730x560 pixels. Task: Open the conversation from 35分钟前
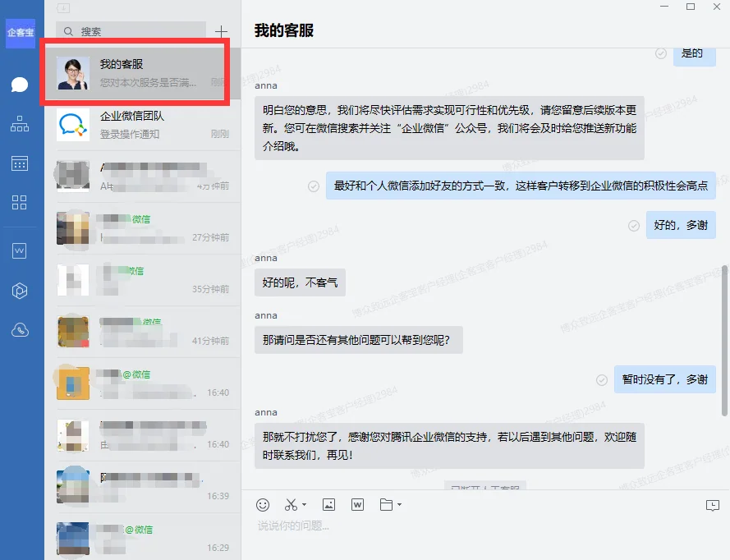point(142,280)
